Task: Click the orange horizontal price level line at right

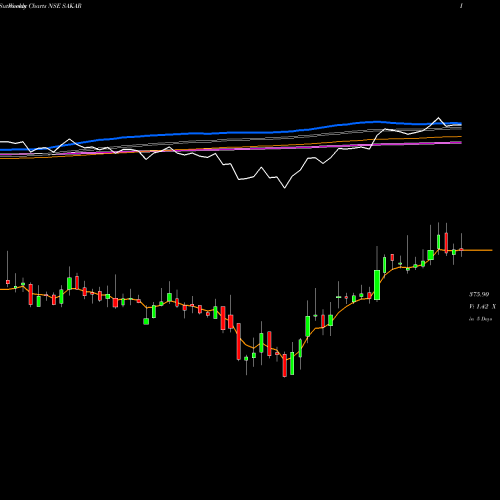Action: (x=477, y=250)
